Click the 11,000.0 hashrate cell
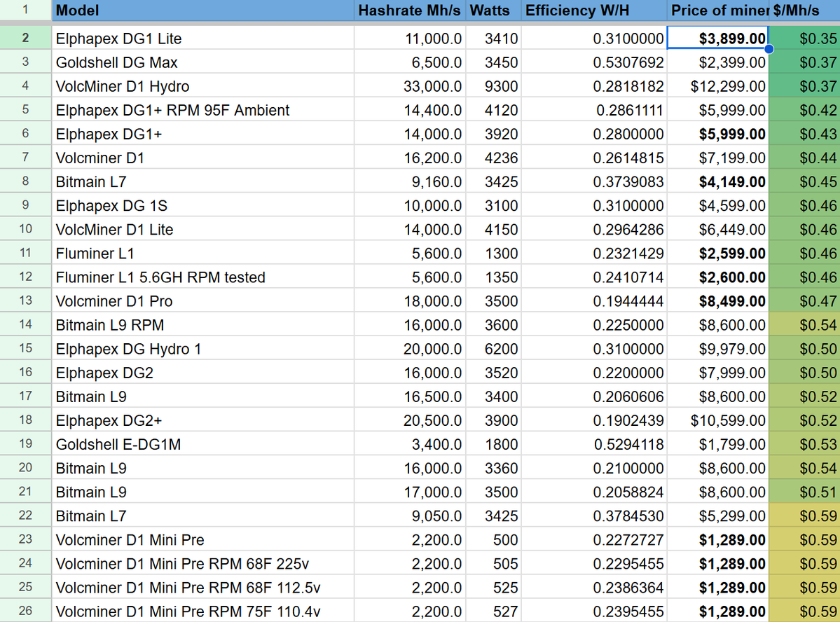This screenshot has height=622, width=840. click(410, 39)
